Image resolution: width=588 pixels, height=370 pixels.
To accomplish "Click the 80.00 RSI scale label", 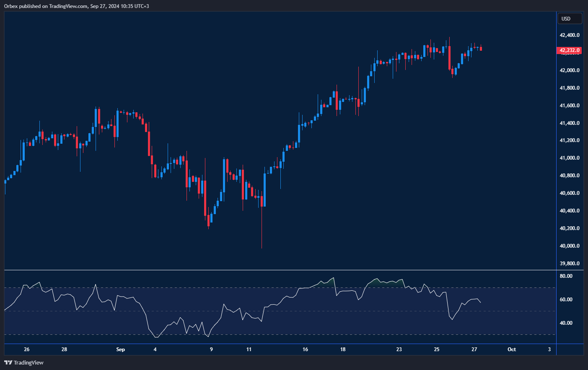I will [x=566, y=276].
